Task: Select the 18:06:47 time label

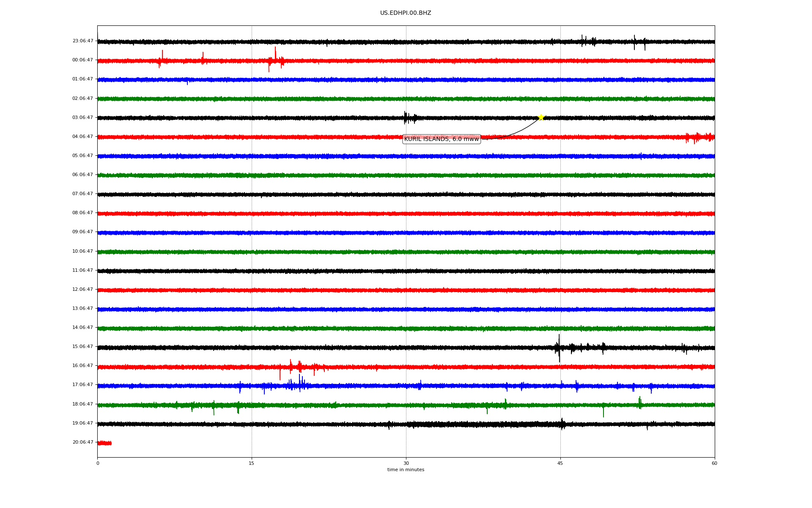Action: 83,404
